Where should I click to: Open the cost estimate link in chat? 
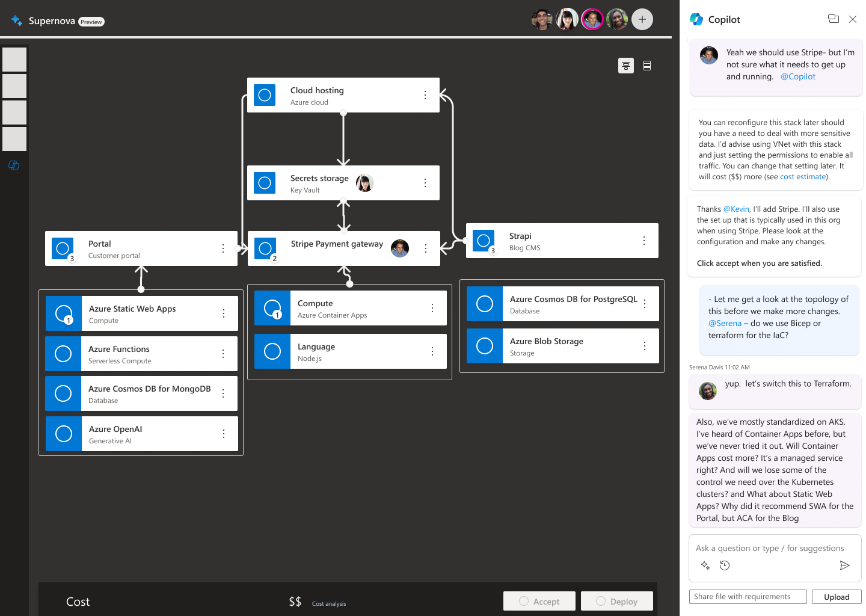[x=803, y=177]
